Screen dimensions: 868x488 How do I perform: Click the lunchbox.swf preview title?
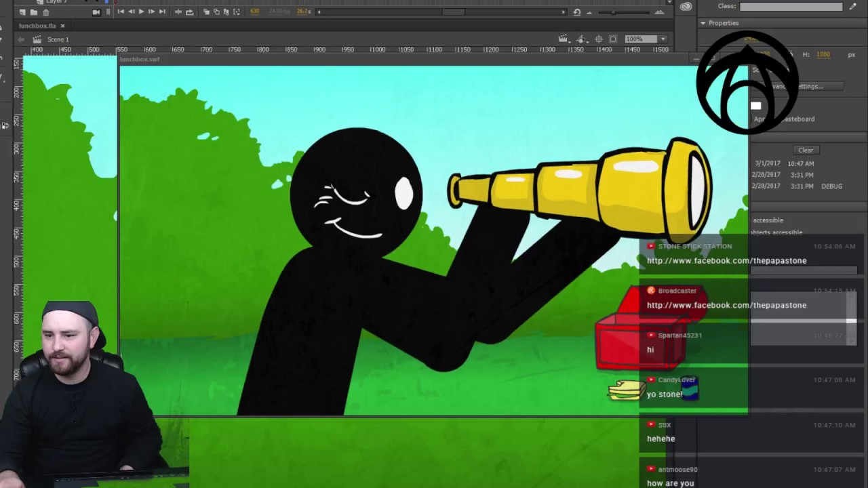(x=139, y=60)
